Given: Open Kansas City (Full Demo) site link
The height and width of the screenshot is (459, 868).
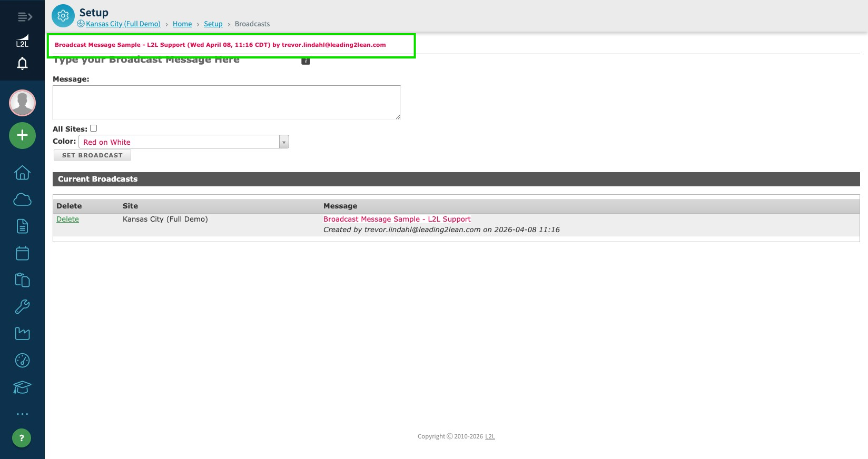Looking at the screenshot, I should click(123, 24).
